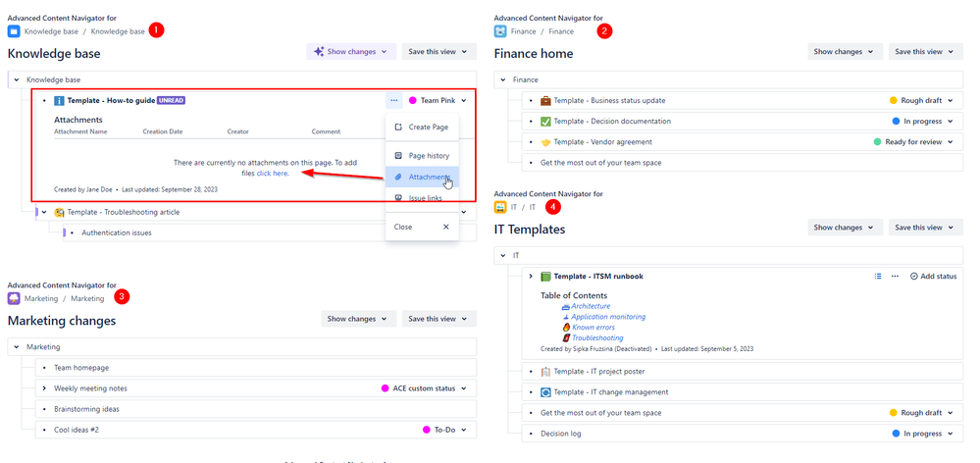Click the green book icon of ITSM runbook
Viewport: 980px width, 463px height.
545,277
